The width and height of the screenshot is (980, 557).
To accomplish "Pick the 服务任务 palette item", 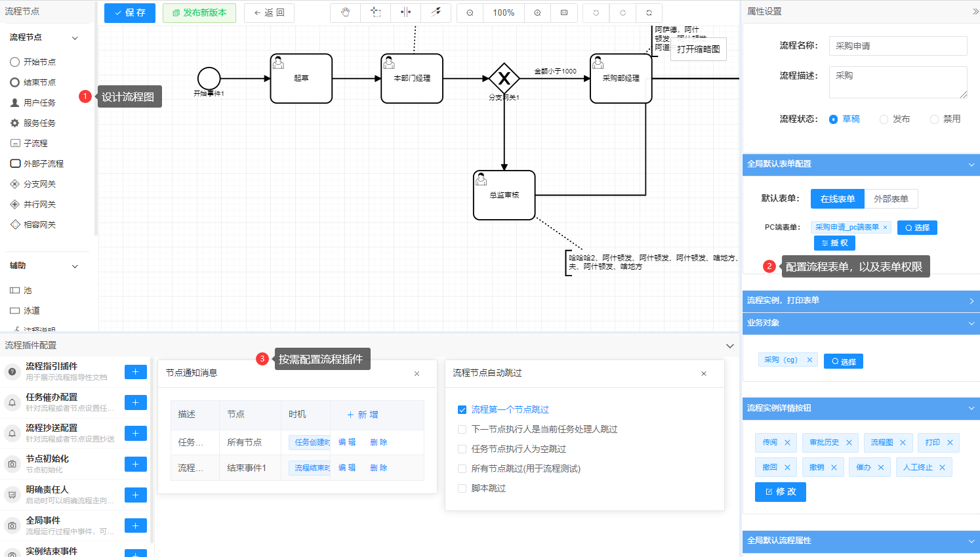I will [x=33, y=123].
